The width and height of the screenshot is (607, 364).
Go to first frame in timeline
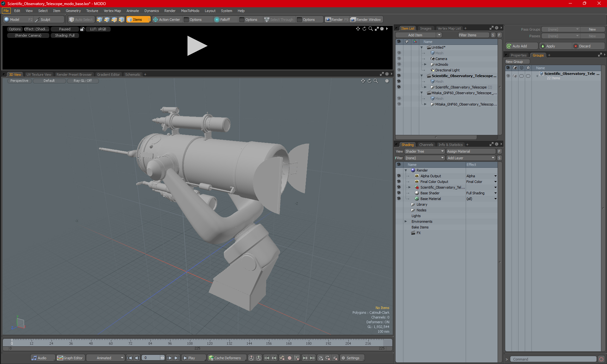click(129, 358)
